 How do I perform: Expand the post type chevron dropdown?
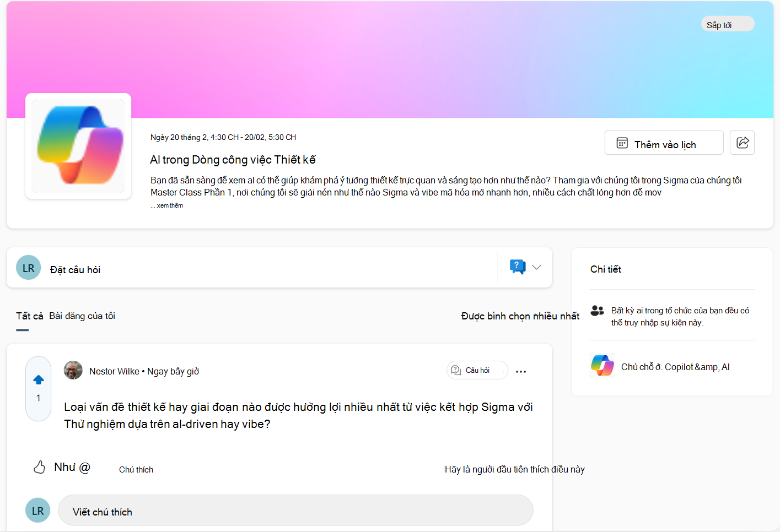click(x=536, y=267)
